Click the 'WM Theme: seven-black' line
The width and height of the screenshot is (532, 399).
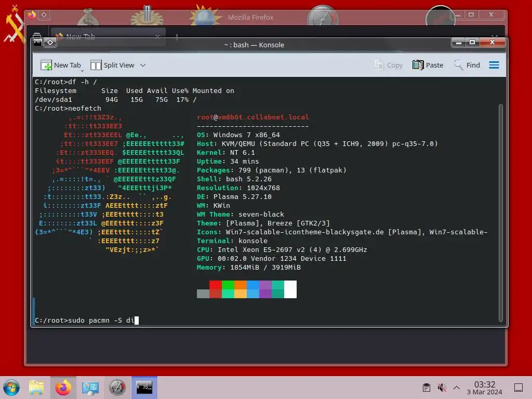click(240, 214)
